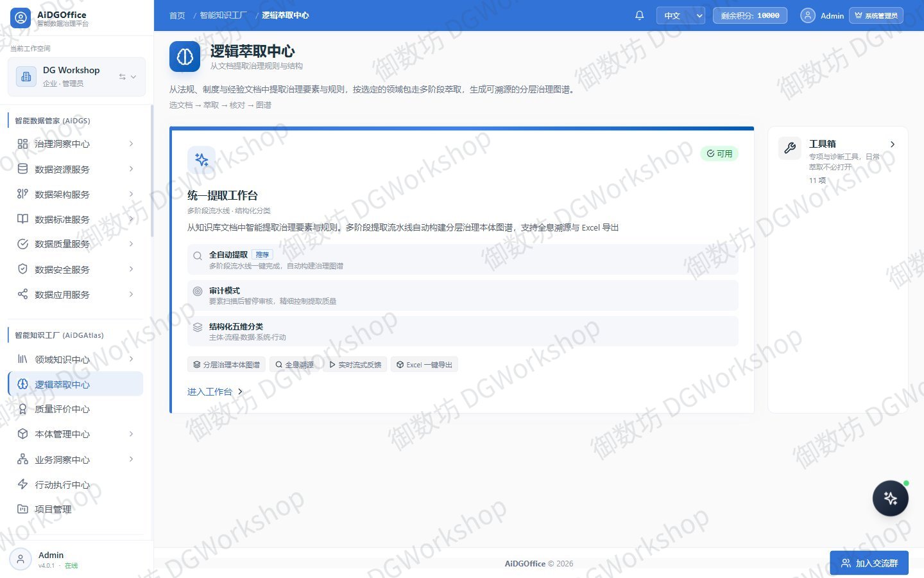Click the 系统管理员 role badge

pyautogui.click(x=876, y=15)
